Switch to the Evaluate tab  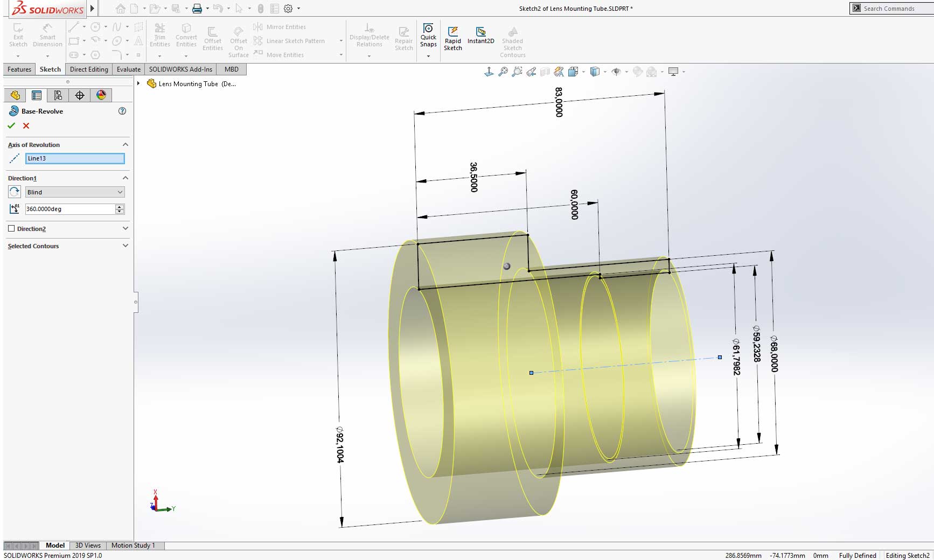tap(128, 69)
